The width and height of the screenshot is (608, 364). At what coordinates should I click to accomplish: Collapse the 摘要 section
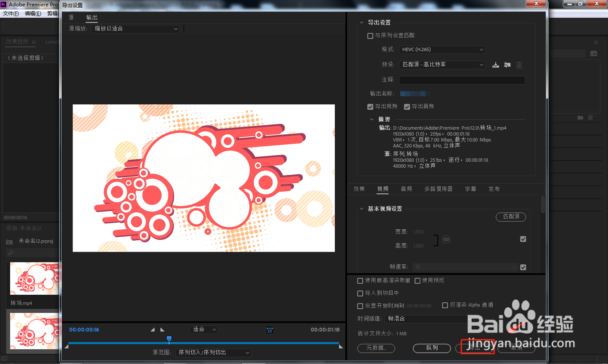372,120
